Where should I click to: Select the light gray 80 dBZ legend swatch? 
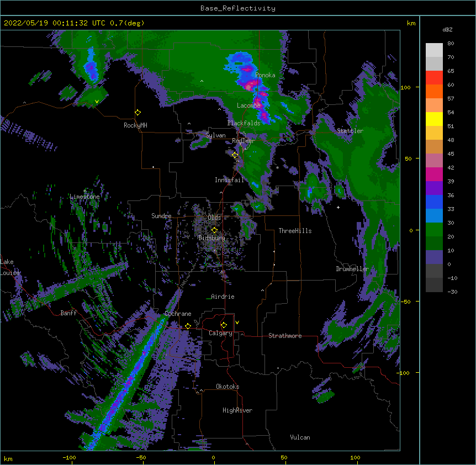tap(434, 50)
